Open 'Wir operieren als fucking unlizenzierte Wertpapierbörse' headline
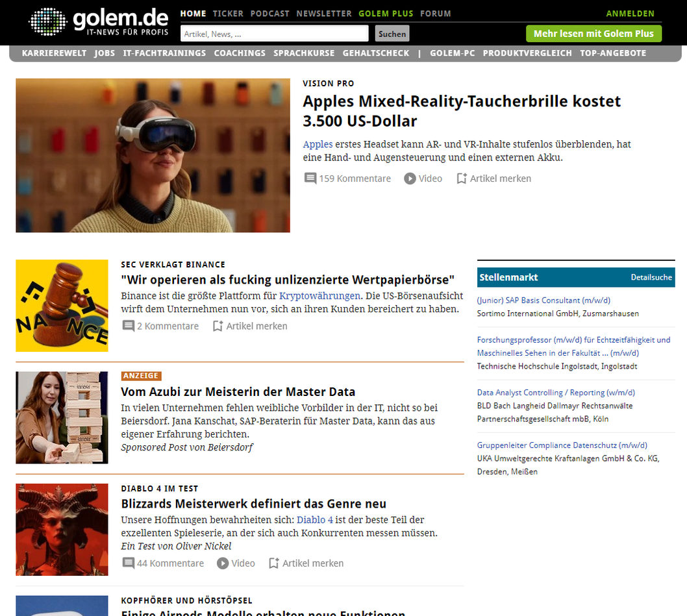 point(288,280)
